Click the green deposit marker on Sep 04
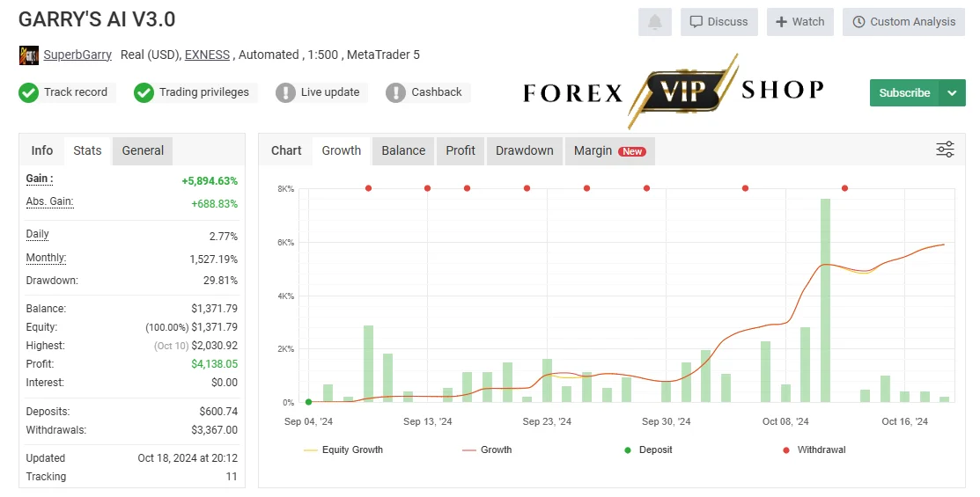The height and width of the screenshot is (497, 980). click(309, 402)
